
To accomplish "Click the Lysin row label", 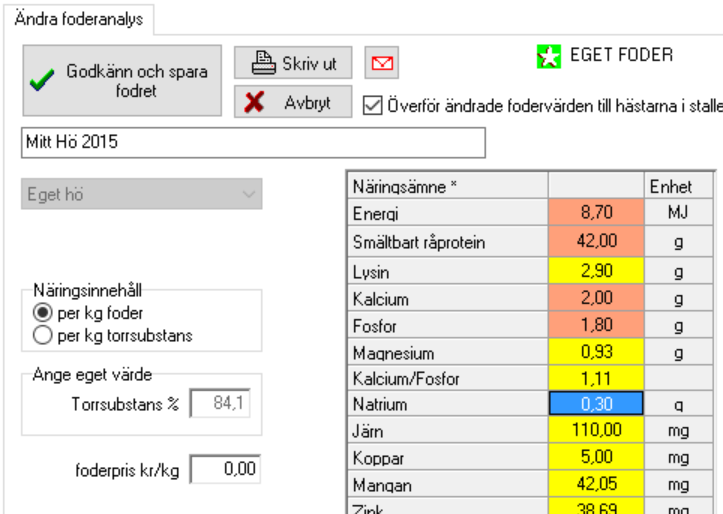I will [448, 271].
